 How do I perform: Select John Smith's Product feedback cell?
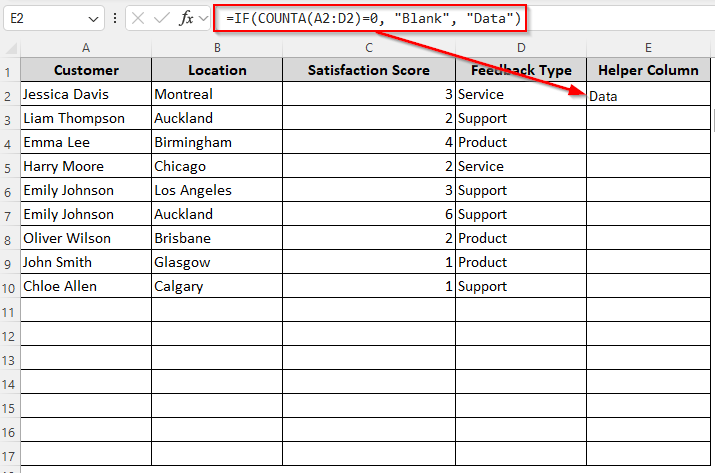click(x=521, y=262)
